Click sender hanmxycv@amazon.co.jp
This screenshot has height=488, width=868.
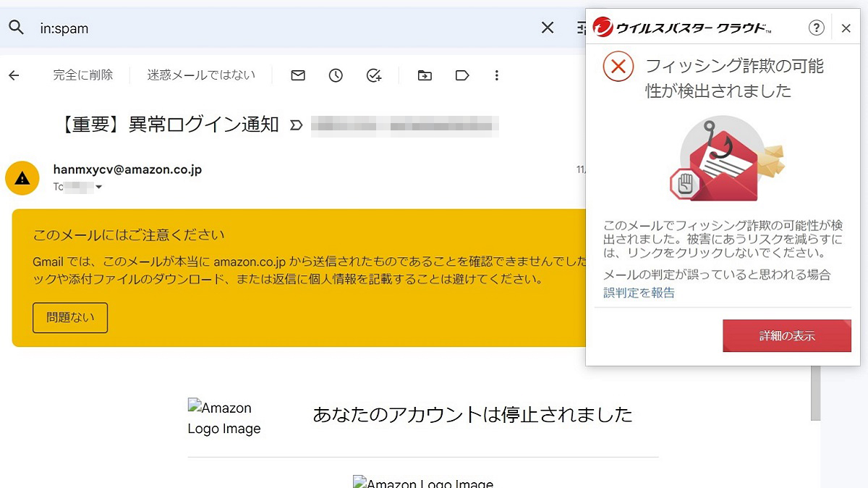pyautogui.click(x=127, y=169)
